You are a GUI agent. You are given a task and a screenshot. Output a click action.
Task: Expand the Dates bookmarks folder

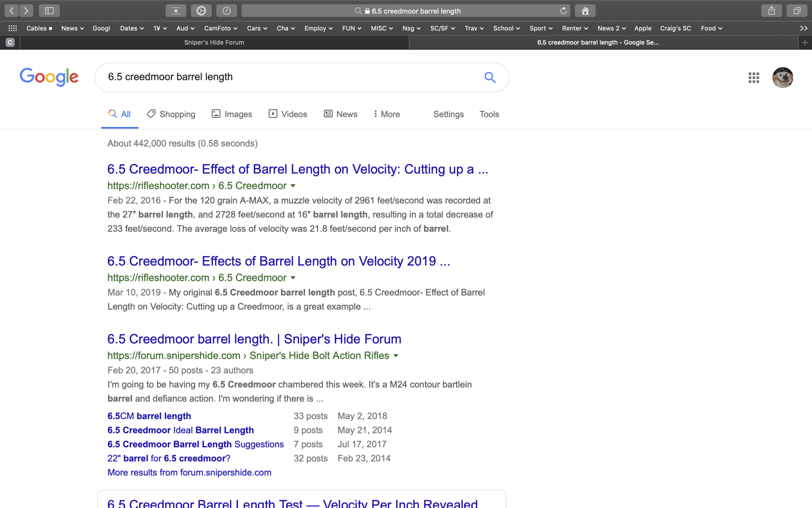132,28
